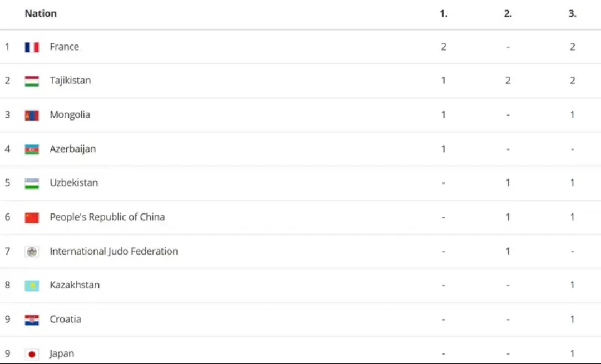The image size is (601, 364).
Task: Click Tajikistan's silver medal count
Action: click(508, 81)
